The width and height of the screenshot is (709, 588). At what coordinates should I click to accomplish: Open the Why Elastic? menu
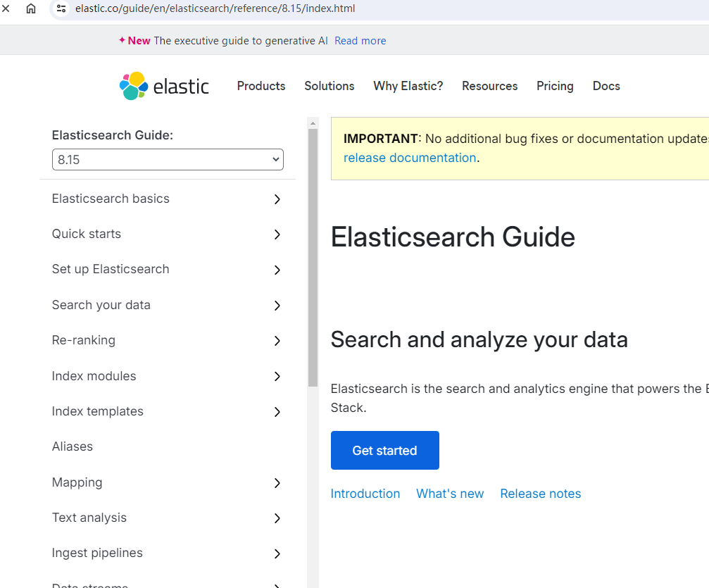click(x=408, y=86)
